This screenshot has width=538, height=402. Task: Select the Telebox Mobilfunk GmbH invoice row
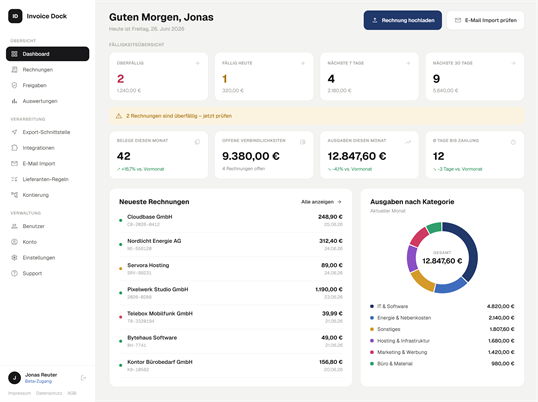point(231,317)
